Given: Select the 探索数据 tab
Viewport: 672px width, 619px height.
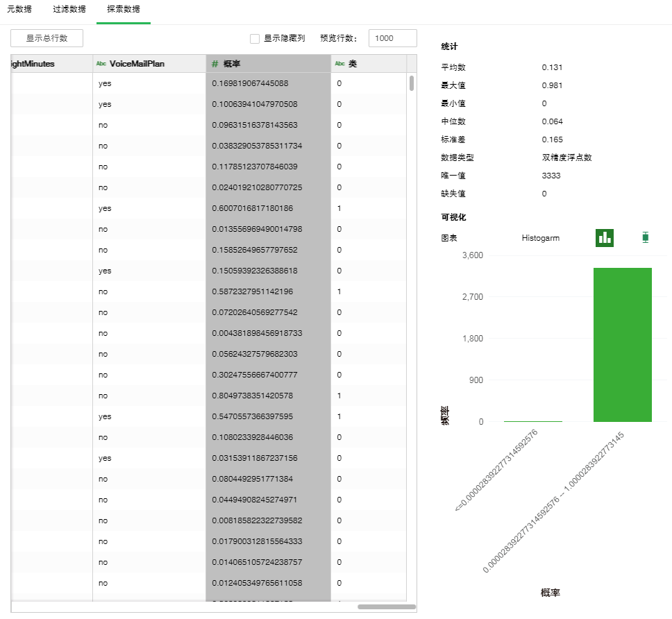Looking at the screenshot, I should [x=124, y=9].
